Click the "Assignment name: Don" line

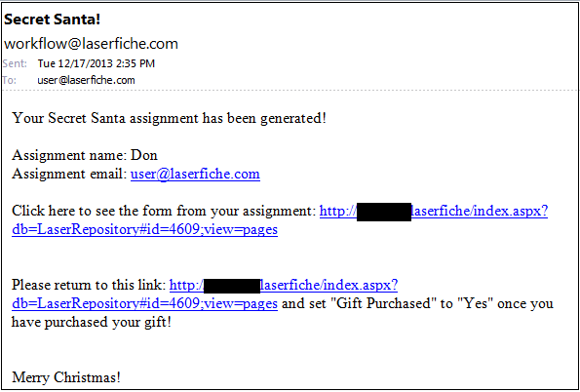click(x=85, y=155)
